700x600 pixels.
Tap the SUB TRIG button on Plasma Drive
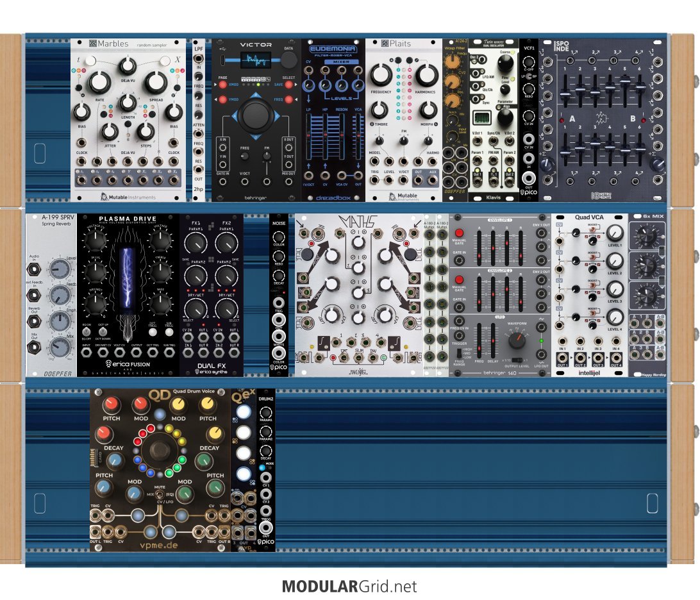169,332
